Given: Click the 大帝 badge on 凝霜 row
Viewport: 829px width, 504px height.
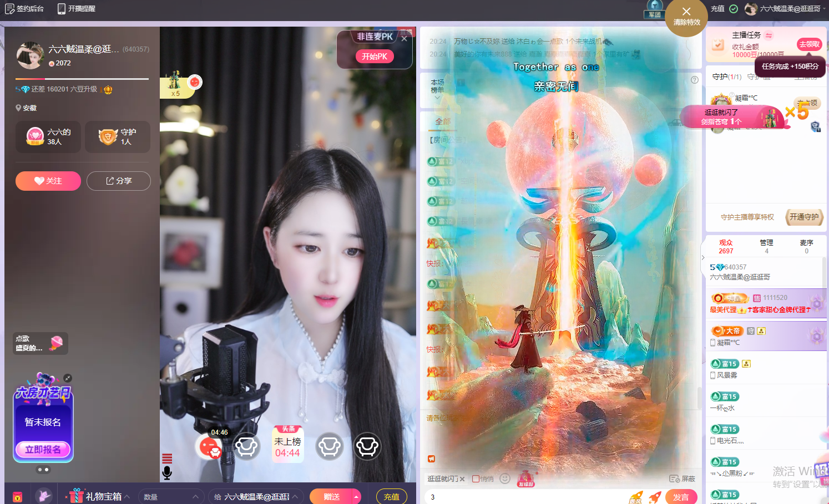Looking at the screenshot, I should [727, 331].
